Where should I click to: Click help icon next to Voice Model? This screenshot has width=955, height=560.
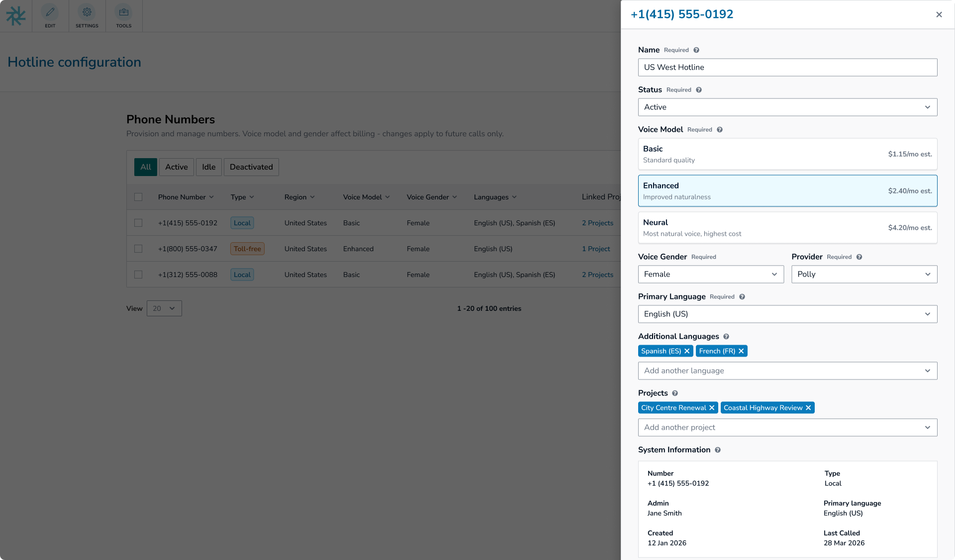(x=720, y=130)
